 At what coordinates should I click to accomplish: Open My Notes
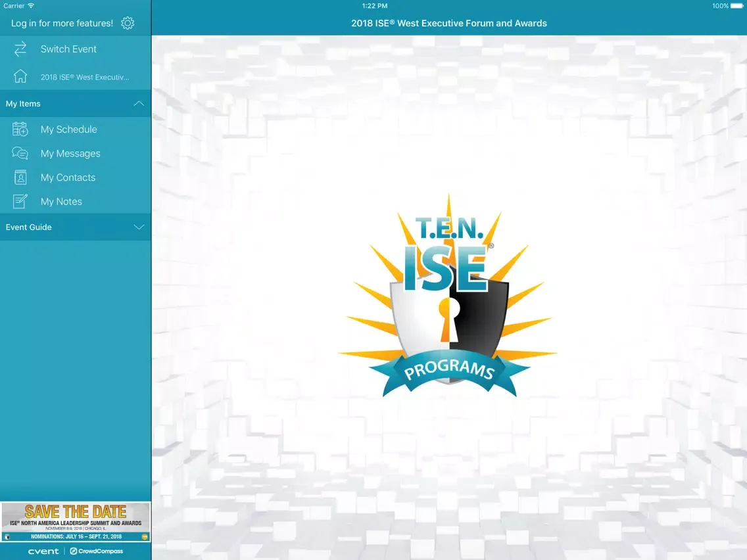pos(75,201)
